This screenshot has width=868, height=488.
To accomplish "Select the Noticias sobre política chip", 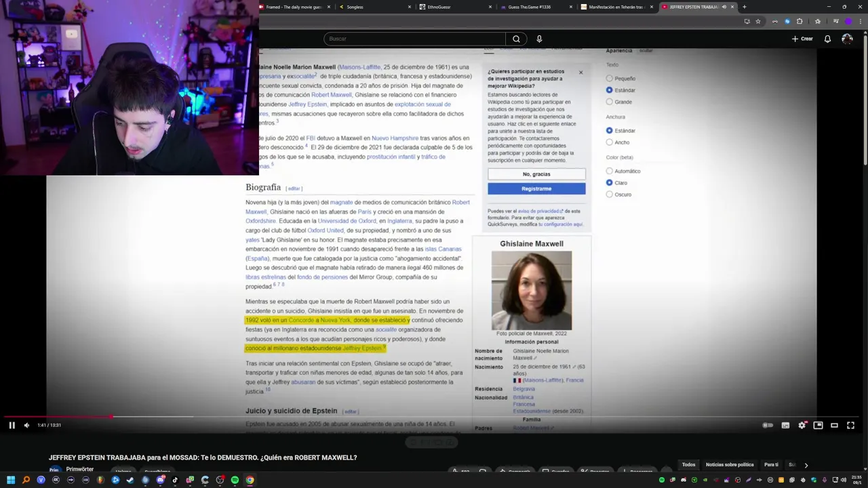I will point(730,465).
